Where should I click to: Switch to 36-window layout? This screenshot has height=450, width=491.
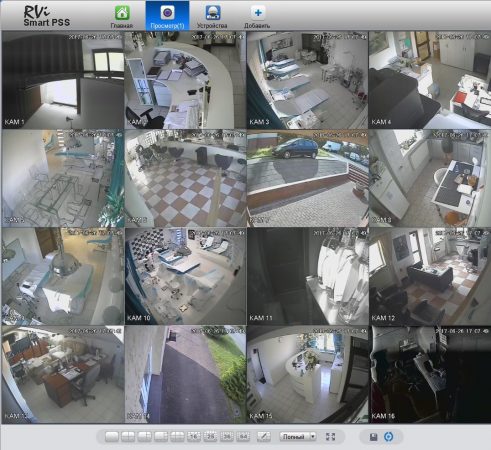tap(227, 436)
